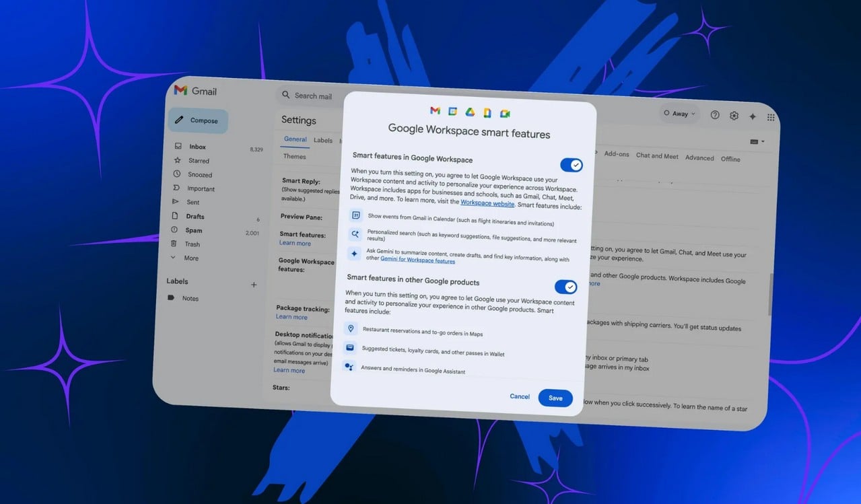
Task: Click the magnifier icon in the search bar
Action: click(286, 95)
